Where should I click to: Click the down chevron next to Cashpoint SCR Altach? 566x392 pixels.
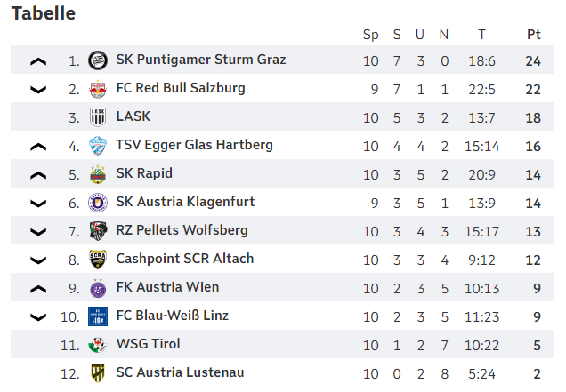38,260
